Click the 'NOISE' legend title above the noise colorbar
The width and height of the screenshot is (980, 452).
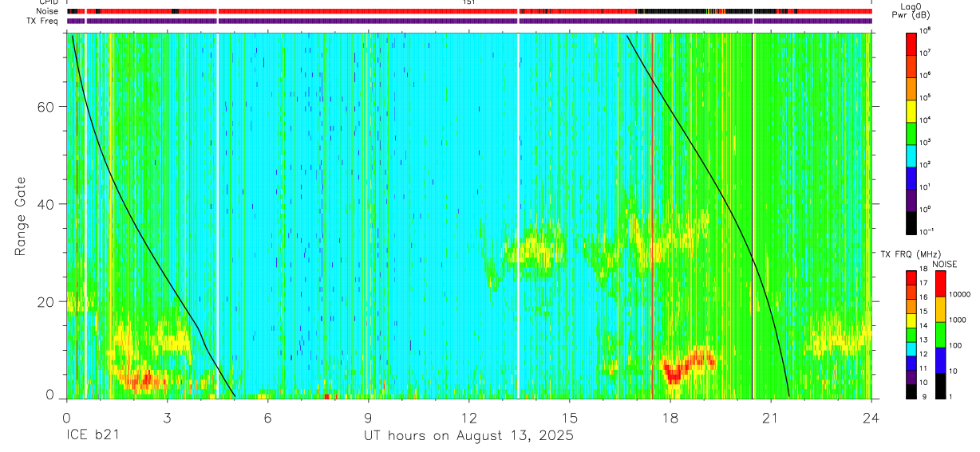(x=944, y=264)
